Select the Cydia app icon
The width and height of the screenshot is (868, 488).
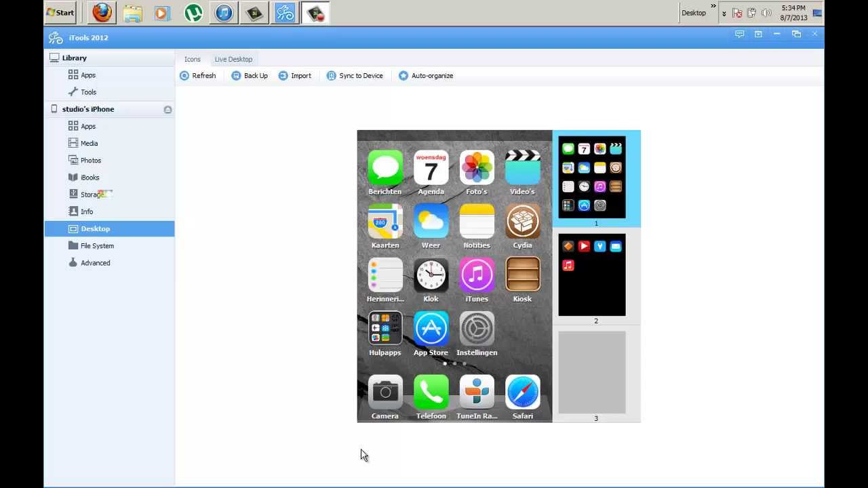522,221
